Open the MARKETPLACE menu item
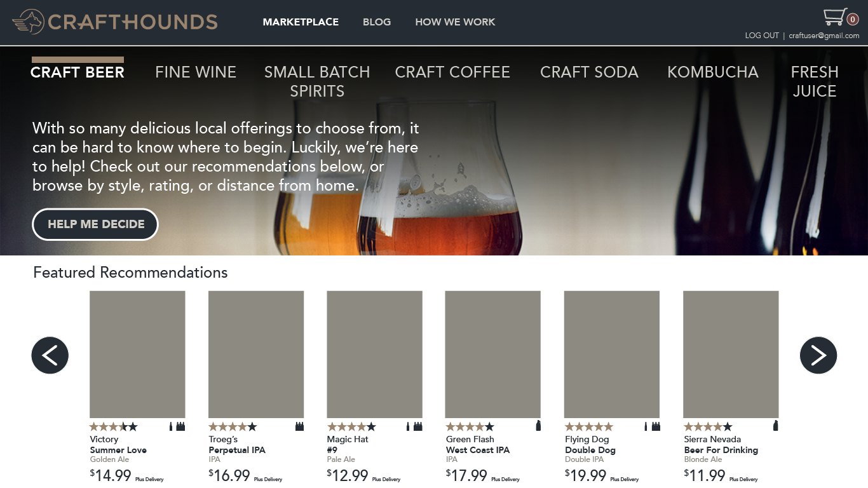The height and width of the screenshot is (488, 868). tap(301, 22)
